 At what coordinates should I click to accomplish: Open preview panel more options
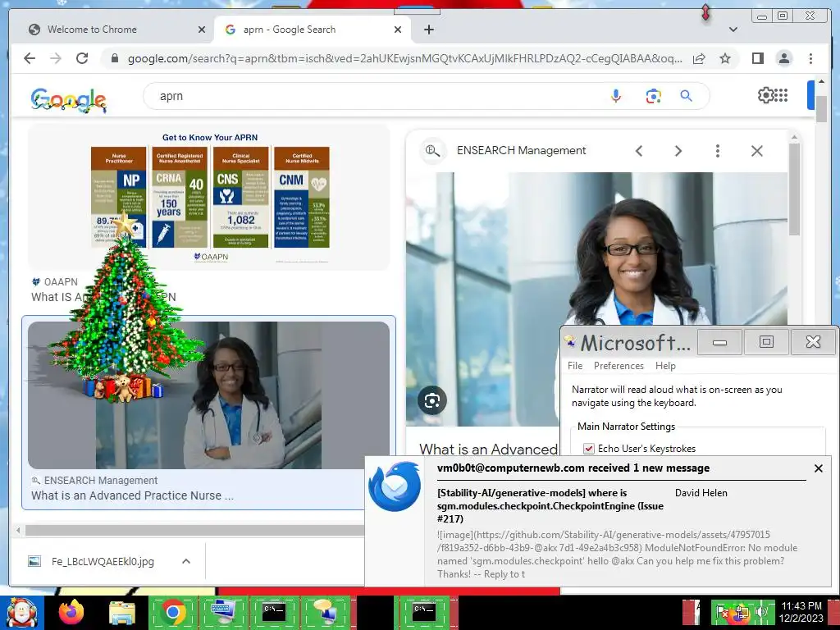pos(717,151)
